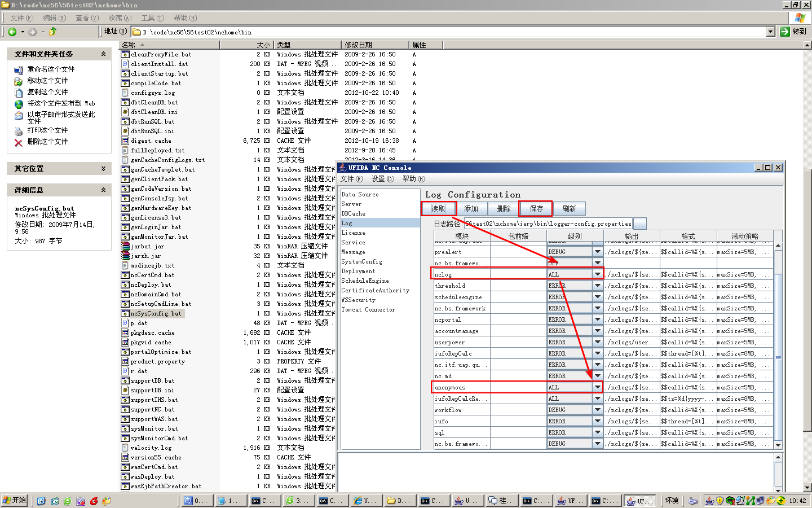
Task: Open NC Console 文件 menu
Action: pyautogui.click(x=352, y=179)
